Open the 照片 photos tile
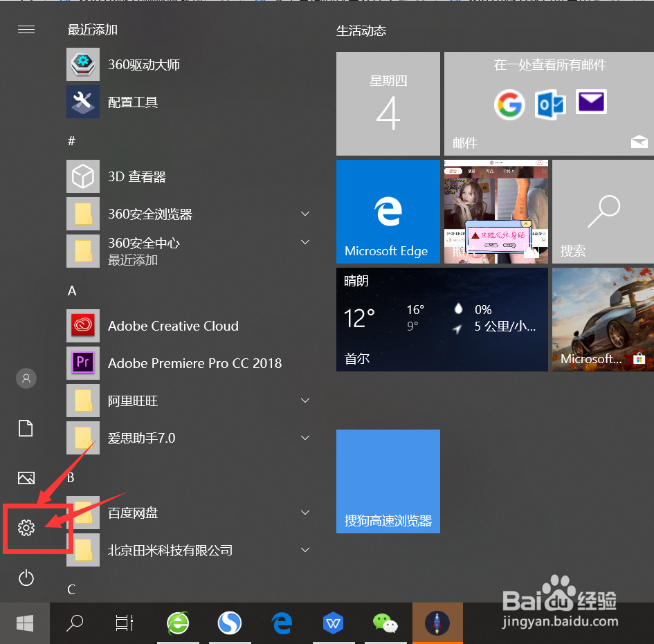654x644 pixels. (x=496, y=212)
